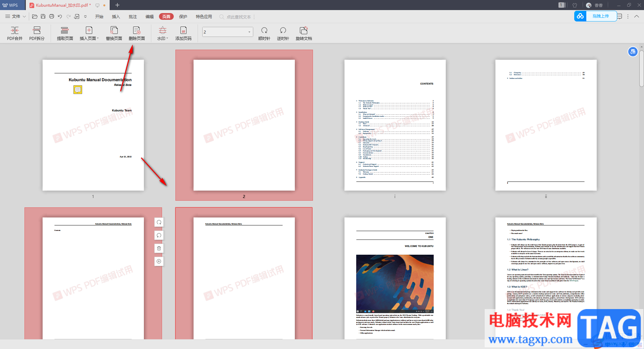Click the 拖拽上传 upload button

(601, 16)
